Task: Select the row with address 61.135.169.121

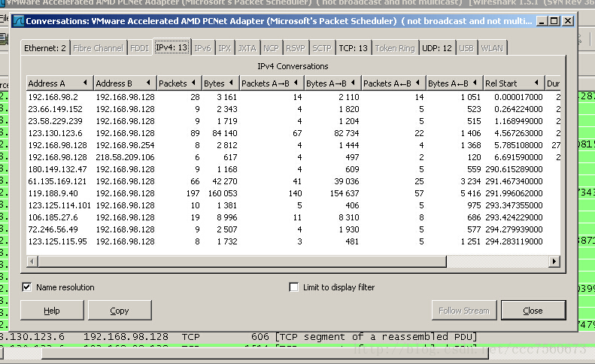Action: 293,181
